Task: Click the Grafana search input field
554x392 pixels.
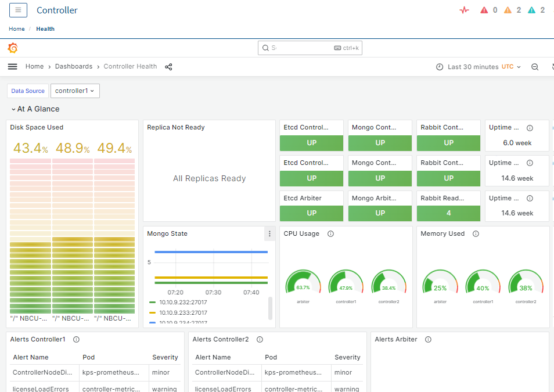Action: [x=302, y=48]
